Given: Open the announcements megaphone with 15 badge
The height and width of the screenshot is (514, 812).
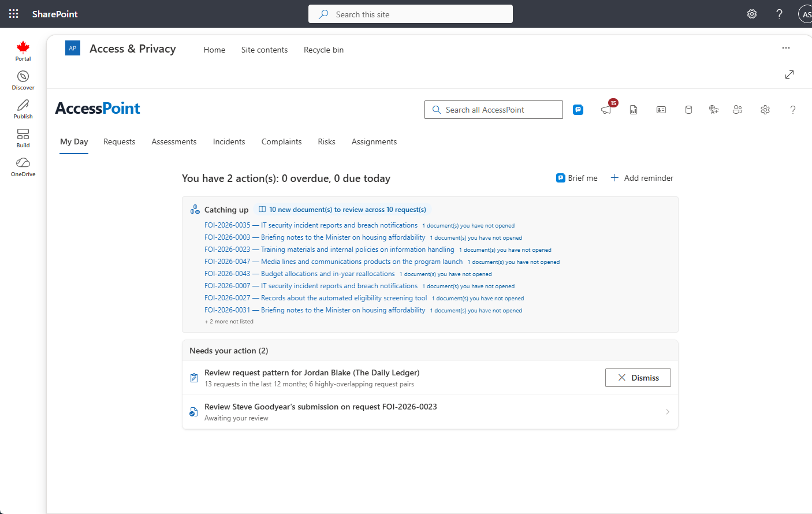Looking at the screenshot, I should [x=606, y=109].
